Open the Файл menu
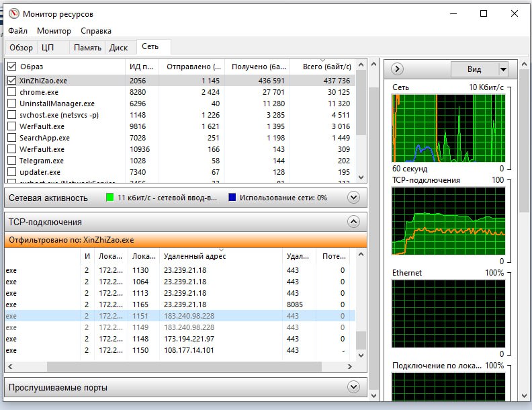This screenshot has height=410, width=532. [17, 31]
